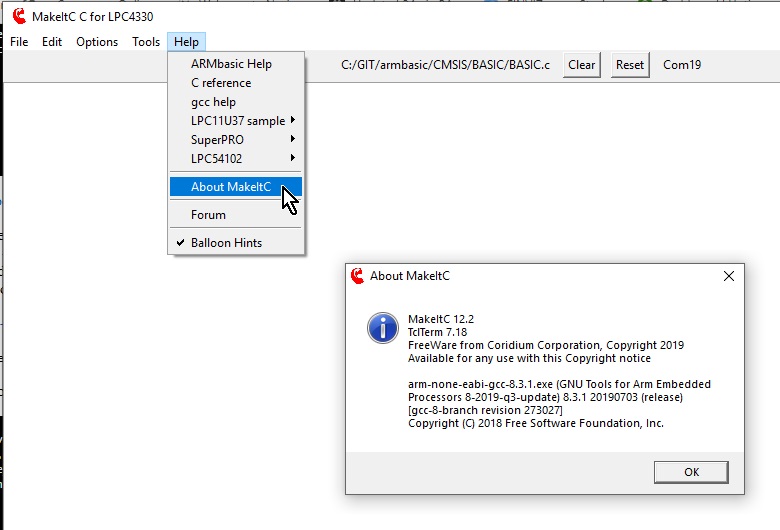Toggle the Balloon Hints checkmark option
This screenshot has width=780, height=530.
click(x=226, y=243)
